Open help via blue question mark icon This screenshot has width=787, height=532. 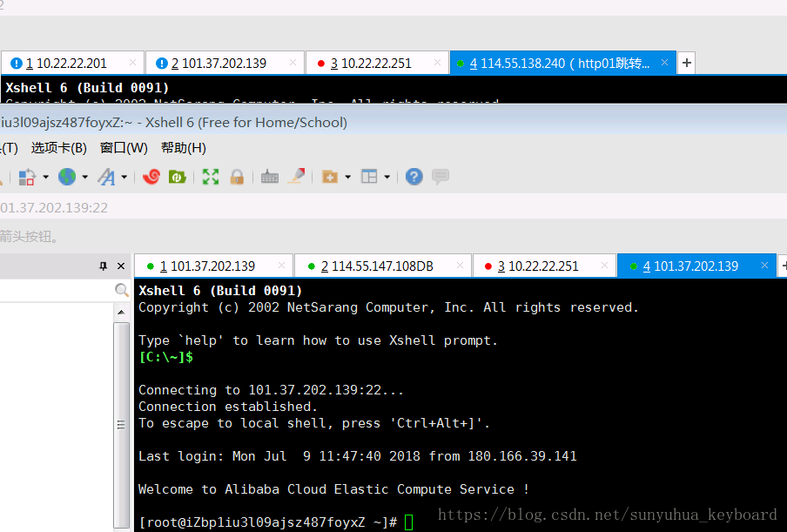[x=414, y=177]
